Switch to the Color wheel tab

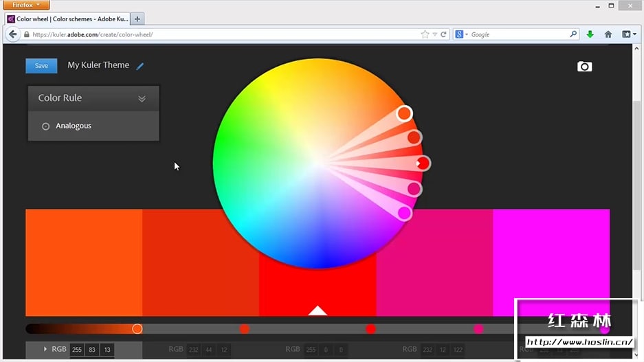click(x=68, y=19)
